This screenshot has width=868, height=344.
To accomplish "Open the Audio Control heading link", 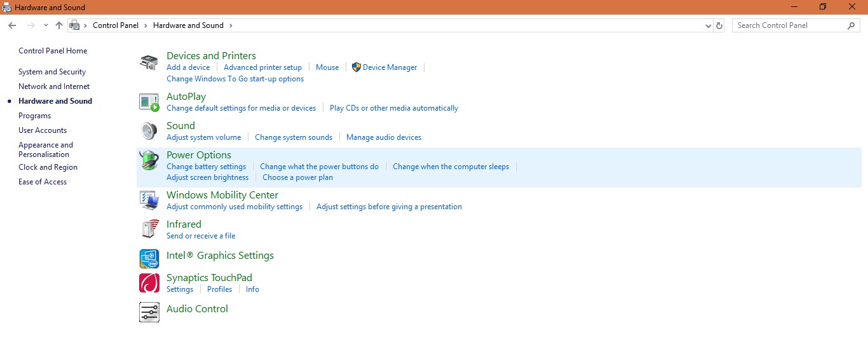I will (197, 309).
